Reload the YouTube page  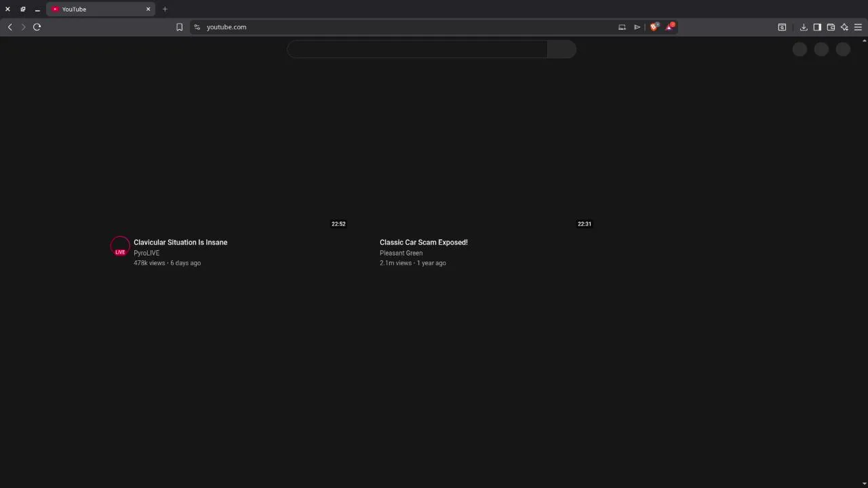coord(37,27)
